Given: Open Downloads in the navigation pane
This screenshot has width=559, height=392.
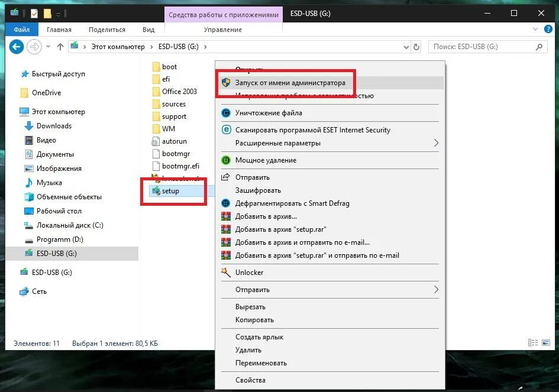Looking at the screenshot, I should (54, 126).
